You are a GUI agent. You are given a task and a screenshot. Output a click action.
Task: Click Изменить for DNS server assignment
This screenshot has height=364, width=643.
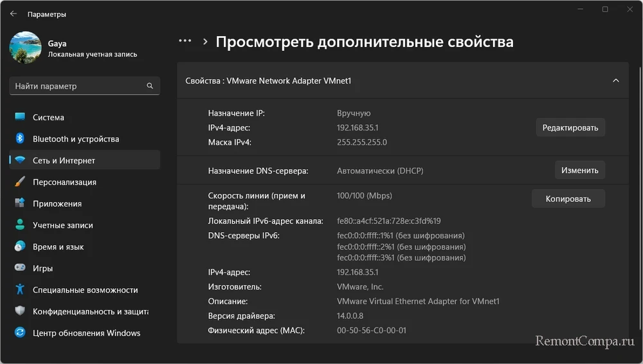click(x=579, y=170)
